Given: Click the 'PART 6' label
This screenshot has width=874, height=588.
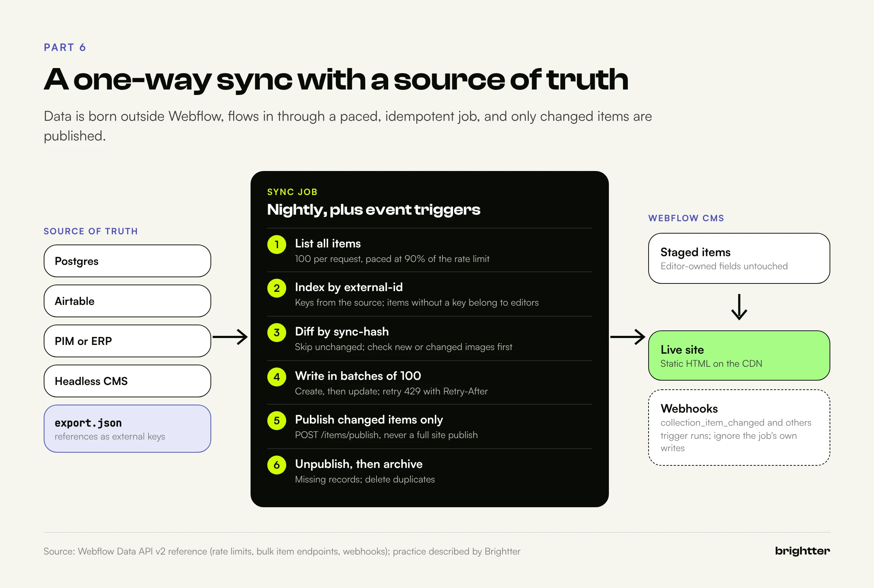Looking at the screenshot, I should (x=65, y=48).
